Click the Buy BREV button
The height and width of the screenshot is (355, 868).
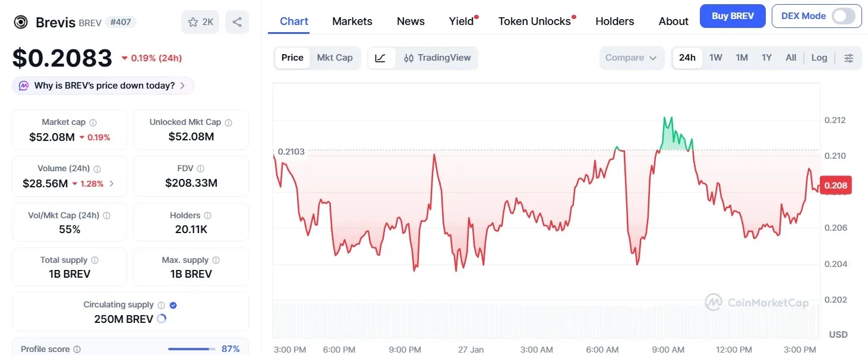(732, 16)
